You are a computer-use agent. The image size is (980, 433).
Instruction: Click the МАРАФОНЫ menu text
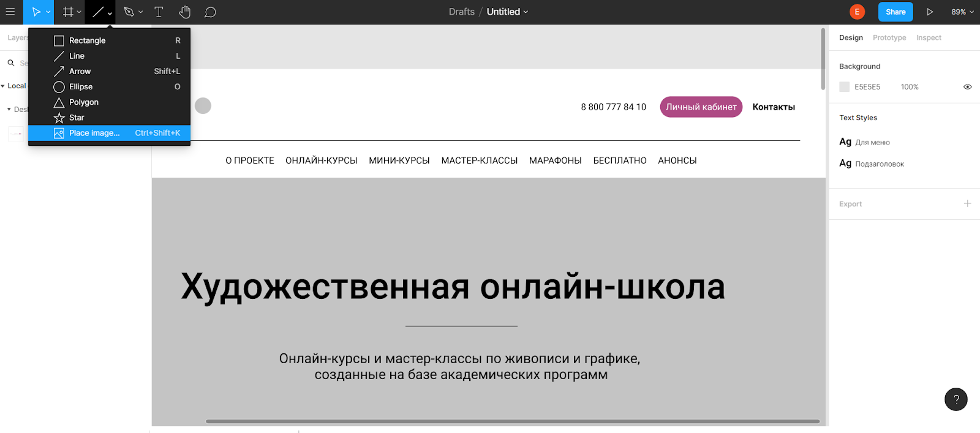coord(556,160)
